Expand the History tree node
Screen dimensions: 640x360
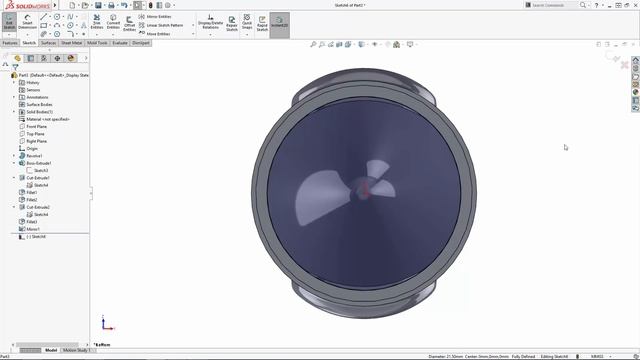(14, 82)
